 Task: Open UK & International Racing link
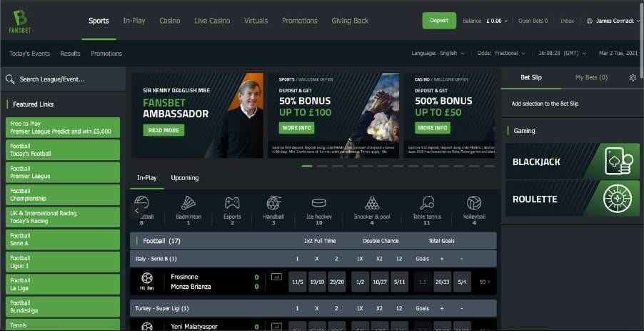click(x=63, y=217)
